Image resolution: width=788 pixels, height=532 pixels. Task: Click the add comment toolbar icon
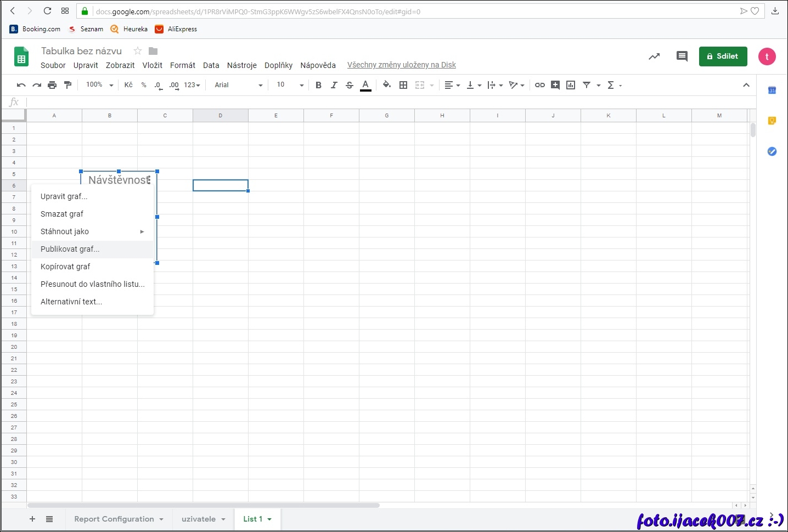pyautogui.click(x=555, y=85)
